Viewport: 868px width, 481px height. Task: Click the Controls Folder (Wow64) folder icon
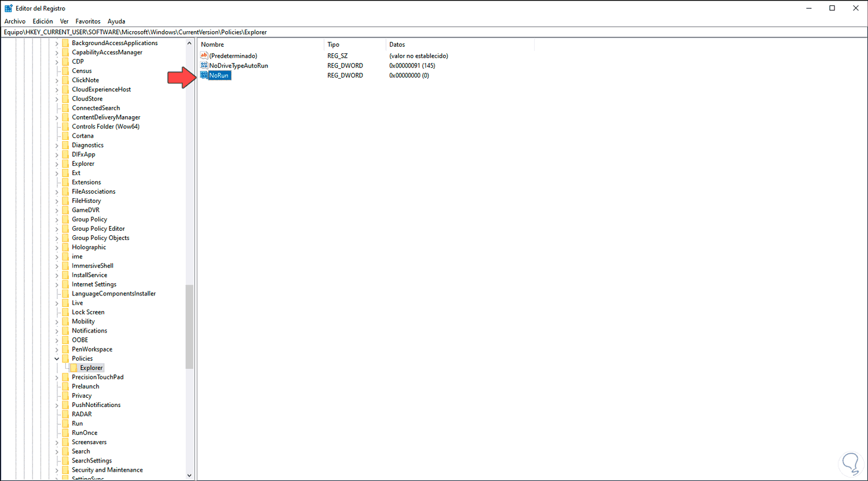(65, 126)
